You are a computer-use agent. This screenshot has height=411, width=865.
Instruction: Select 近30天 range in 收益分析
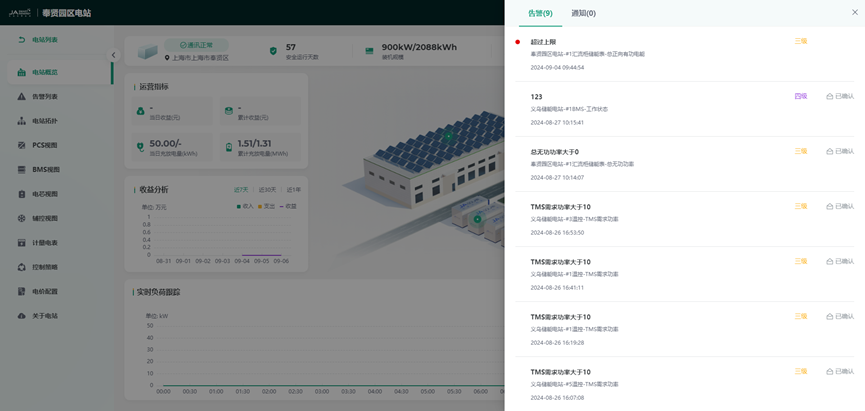pos(267,189)
